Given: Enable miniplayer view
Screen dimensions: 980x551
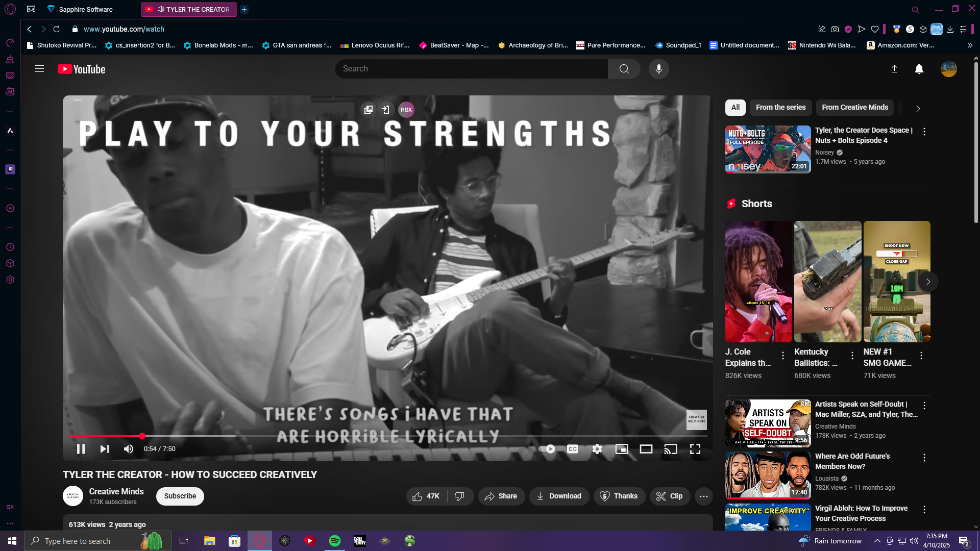Looking at the screenshot, I should point(621,449).
